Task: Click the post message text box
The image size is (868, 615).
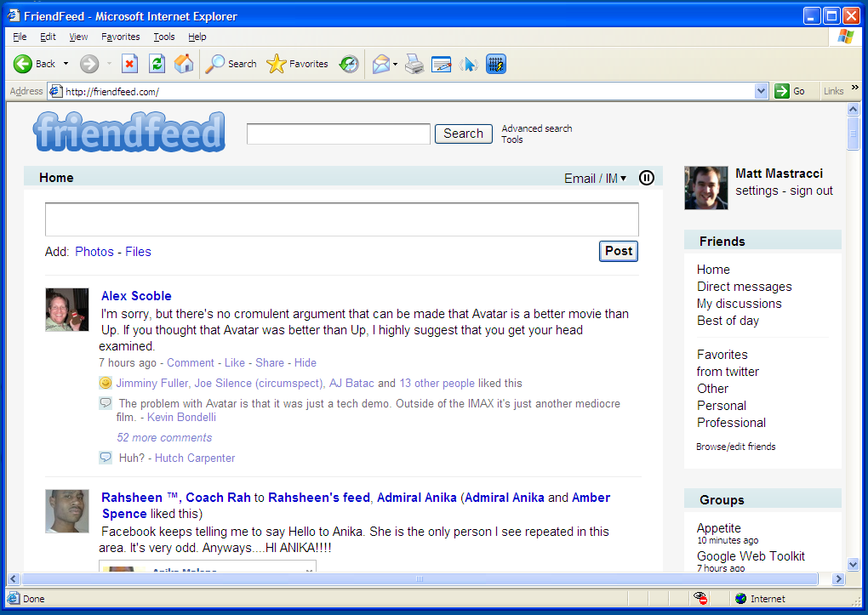Action: pyautogui.click(x=341, y=219)
